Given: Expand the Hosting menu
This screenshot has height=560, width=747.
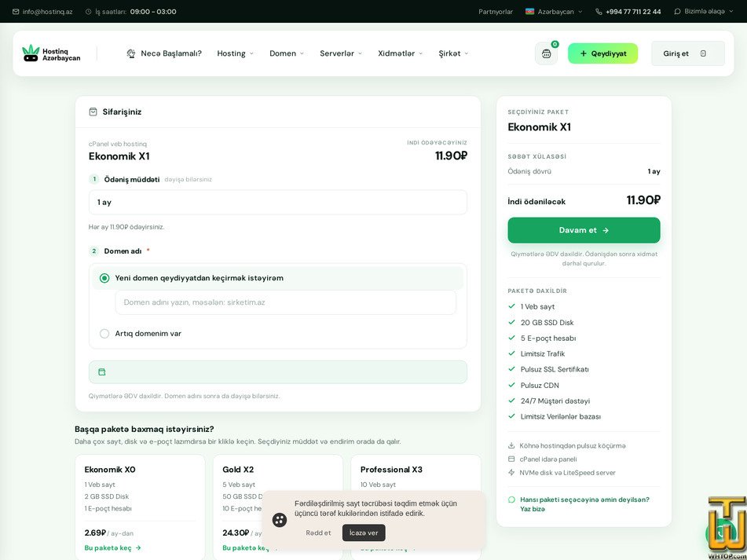Looking at the screenshot, I should (x=236, y=53).
